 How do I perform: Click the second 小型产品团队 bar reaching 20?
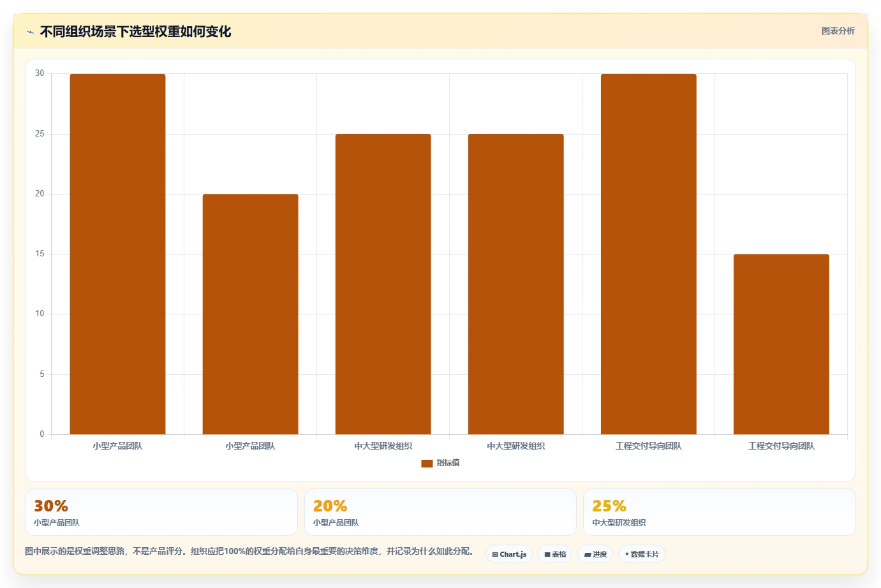250,314
